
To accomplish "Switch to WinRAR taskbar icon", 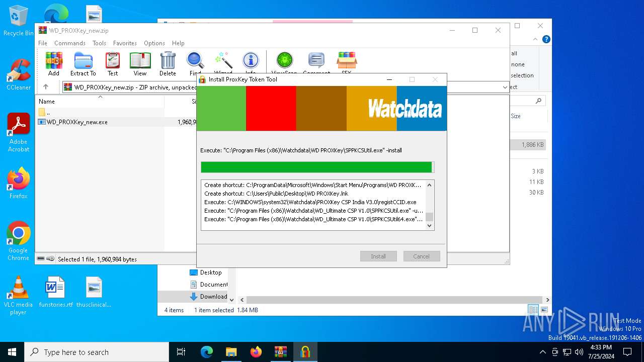I will pyautogui.click(x=280, y=352).
